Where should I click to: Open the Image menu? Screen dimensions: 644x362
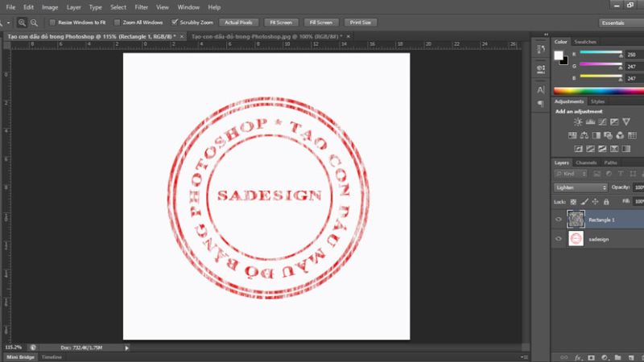(50, 7)
